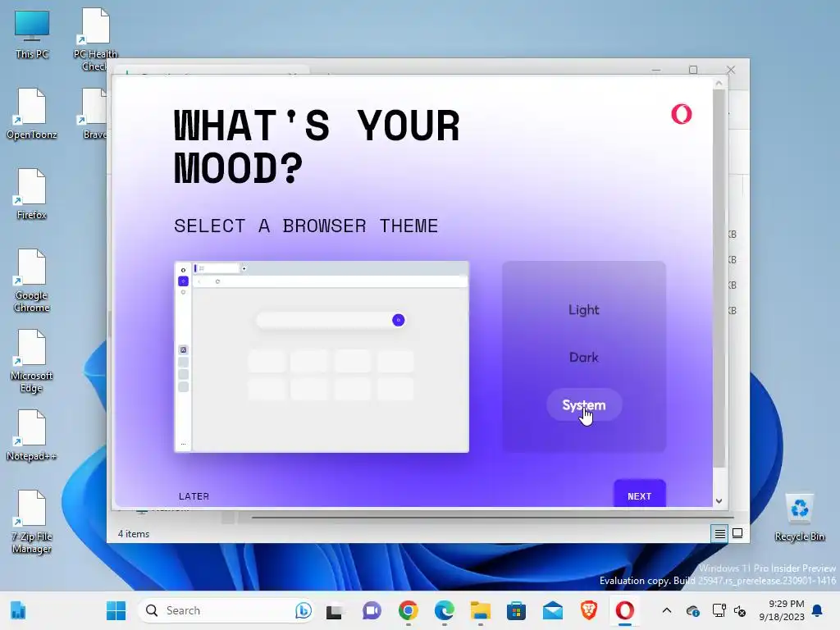The height and width of the screenshot is (630, 840).
Task: Click the '4 items' status text
Action: click(134, 533)
